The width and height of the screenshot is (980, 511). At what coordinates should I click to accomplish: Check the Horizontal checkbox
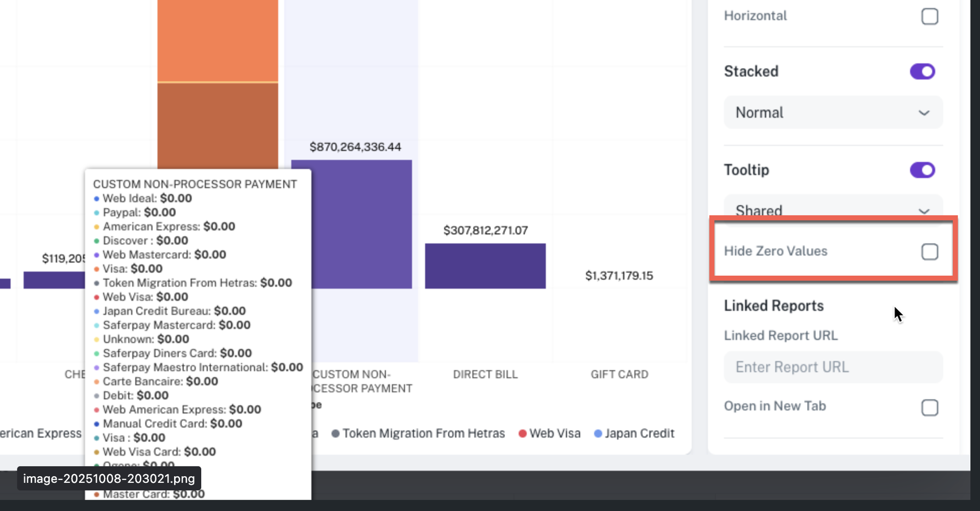[929, 16]
